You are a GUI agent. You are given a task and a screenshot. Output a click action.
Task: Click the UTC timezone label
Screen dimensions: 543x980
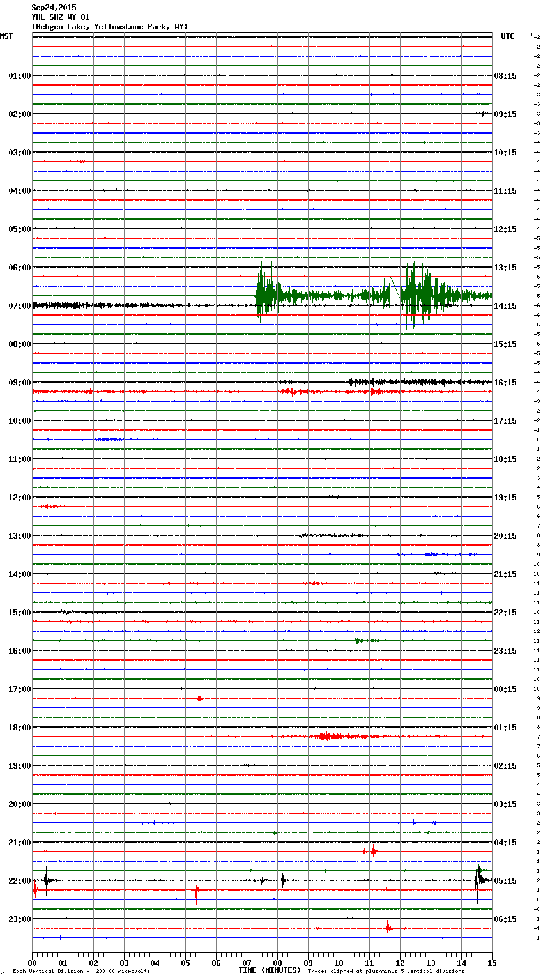pyautogui.click(x=507, y=36)
